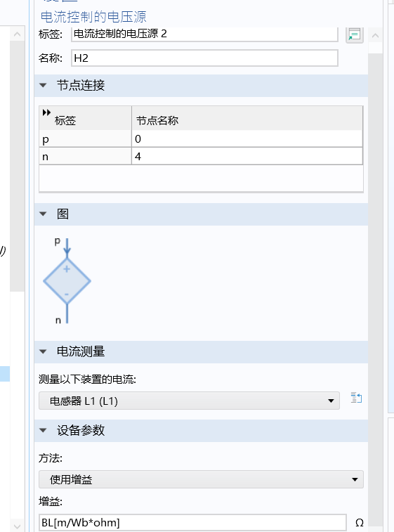394x532 pixels.
Task: Click the 名称 field containing H2
Action: click(x=204, y=58)
